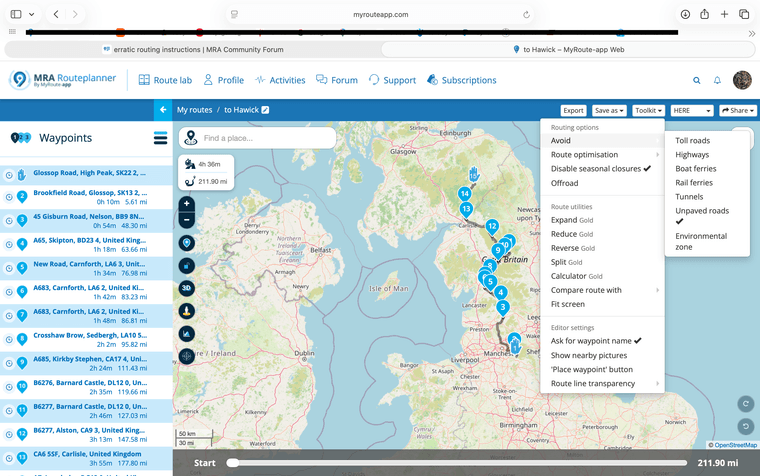Expand the Avoid submenu
This screenshot has width=760, height=476.
(602, 141)
